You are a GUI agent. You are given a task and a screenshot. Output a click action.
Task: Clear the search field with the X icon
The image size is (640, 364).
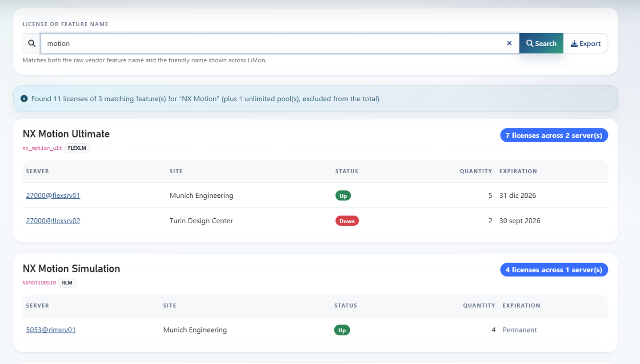(509, 43)
